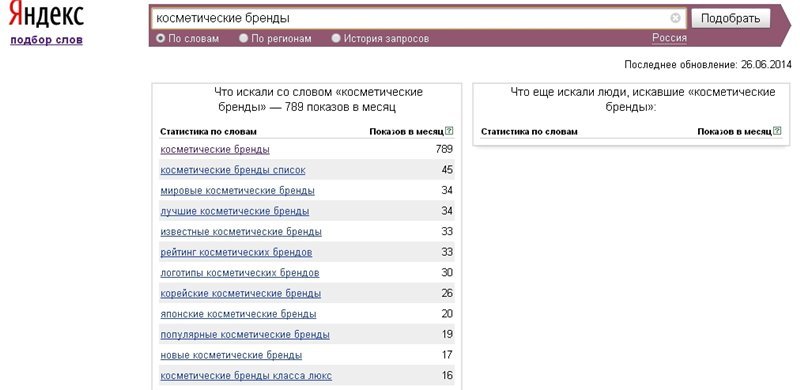Open the косметические бренды класса люкс link
Image resolution: width=800 pixels, height=390 pixels.
point(246,376)
